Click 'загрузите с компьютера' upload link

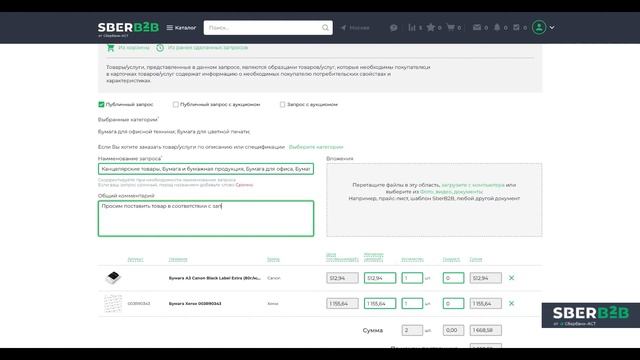point(473,185)
